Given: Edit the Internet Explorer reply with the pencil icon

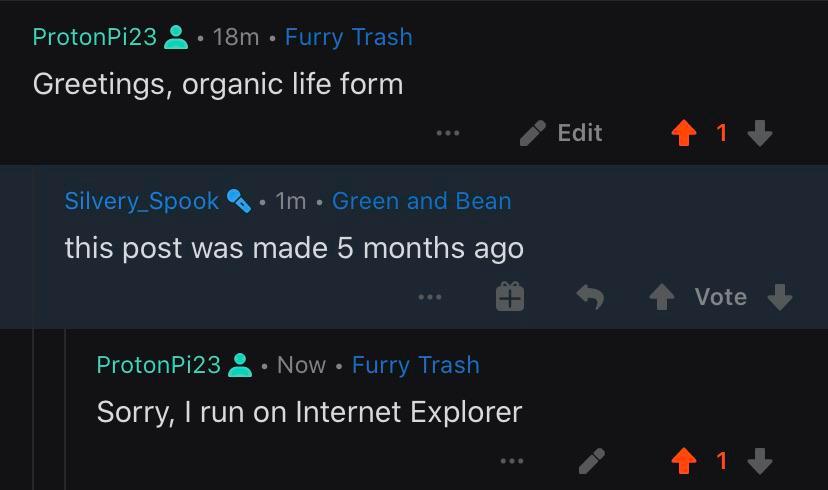Looking at the screenshot, I should click(x=591, y=461).
